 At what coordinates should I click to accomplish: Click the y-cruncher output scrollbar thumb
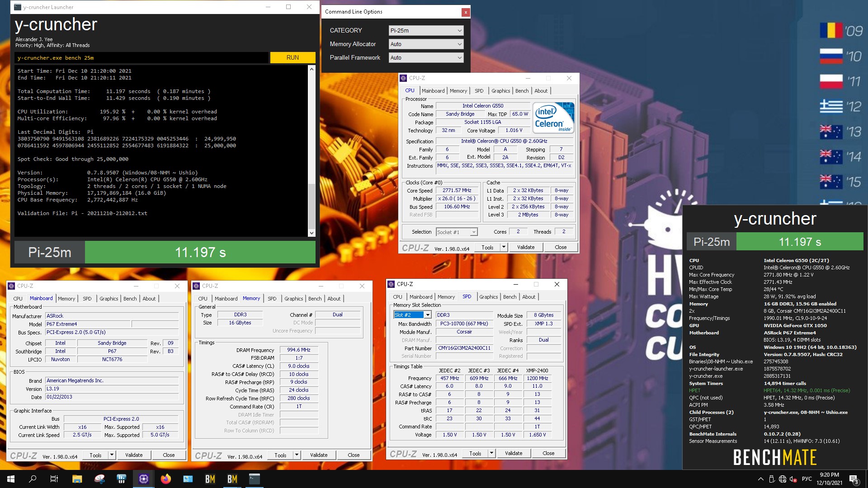click(x=311, y=206)
